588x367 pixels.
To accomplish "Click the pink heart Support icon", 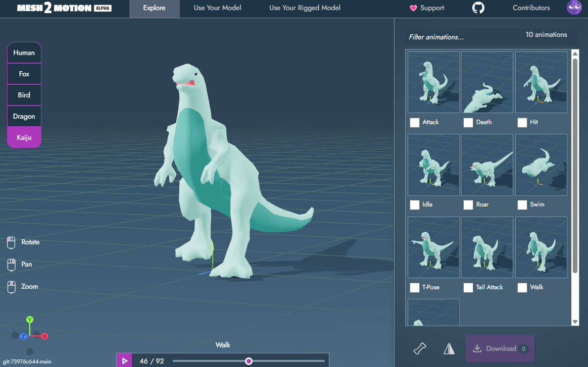I will click(413, 8).
